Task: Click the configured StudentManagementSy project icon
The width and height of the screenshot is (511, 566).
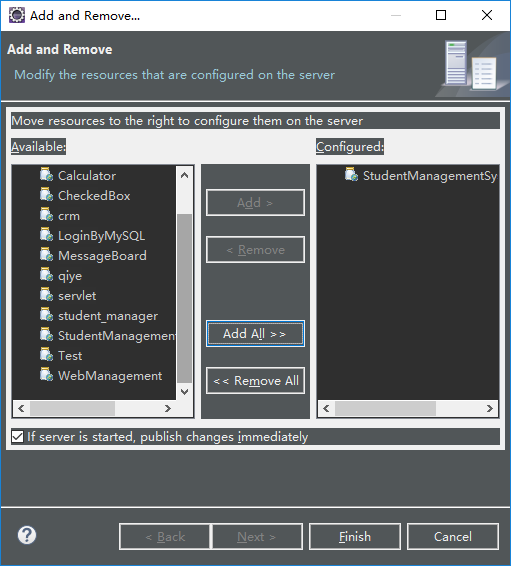Action: (x=351, y=174)
